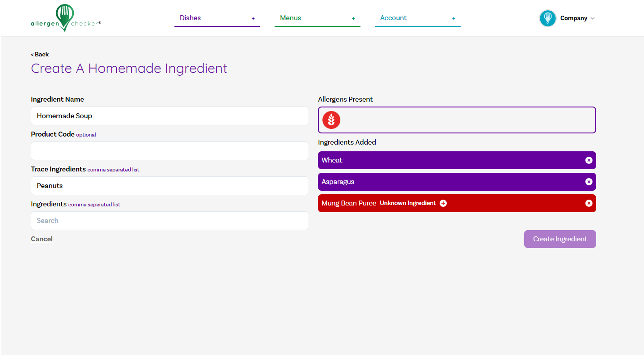
Task: Remove Asparagus from ingredients added
Action: [589, 182]
